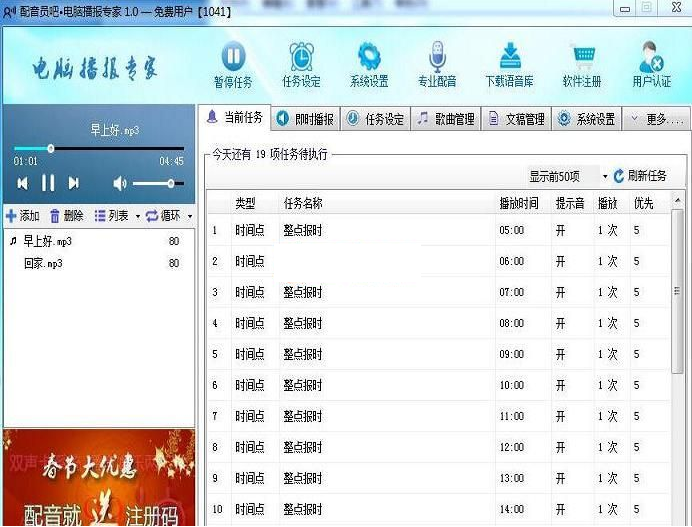Click the volume slider

(x=155, y=183)
